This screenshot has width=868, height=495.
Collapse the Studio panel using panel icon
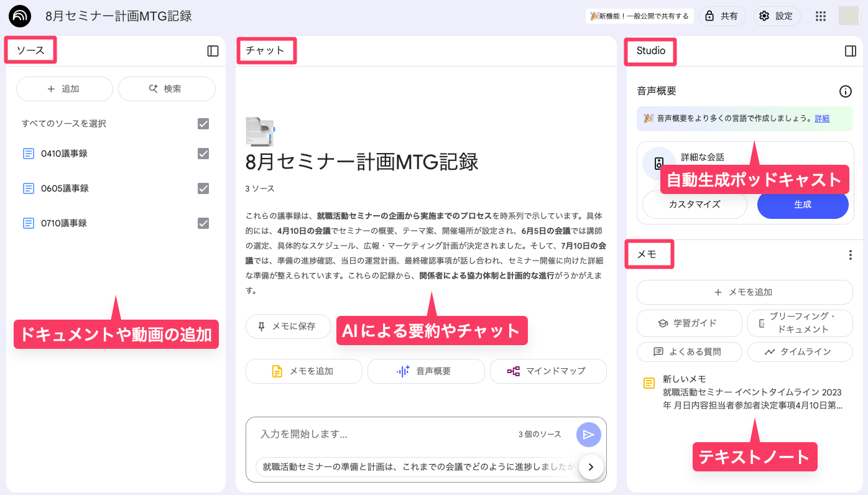pos(851,51)
